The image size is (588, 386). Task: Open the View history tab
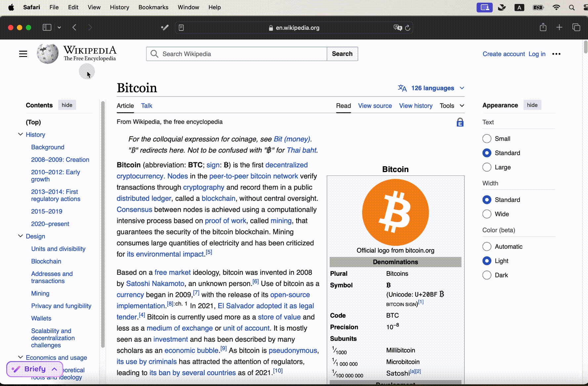pyautogui.click(x=416, y=106)
